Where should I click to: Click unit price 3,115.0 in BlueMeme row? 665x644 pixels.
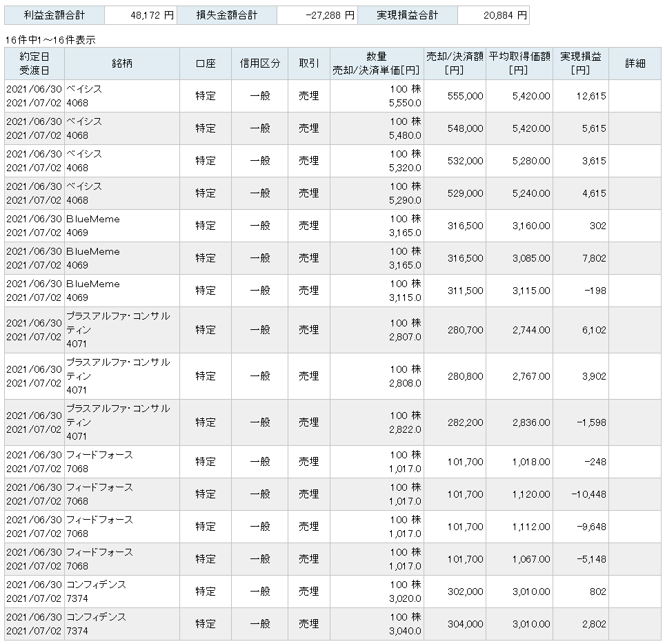[x=405, y=297]
